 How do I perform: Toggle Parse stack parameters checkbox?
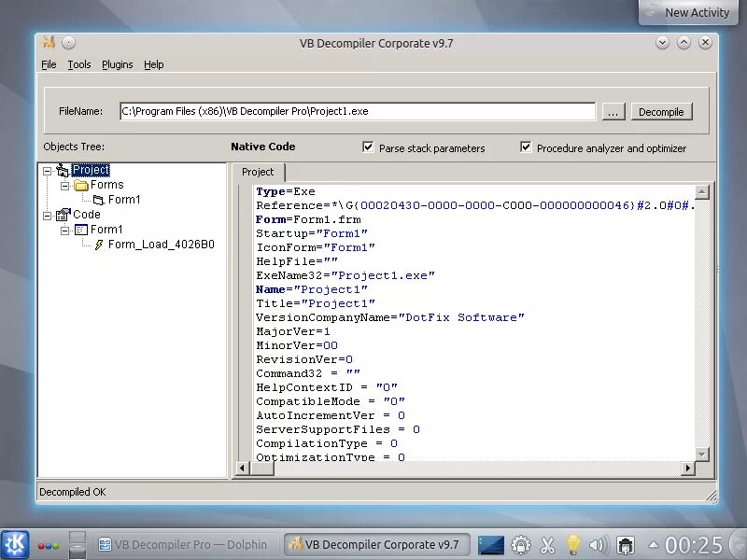(368, 147)
